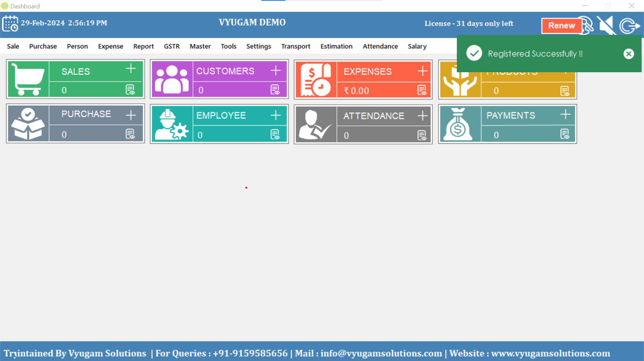
Task: Open the Salary menu
Action: [x=417, y=46]
